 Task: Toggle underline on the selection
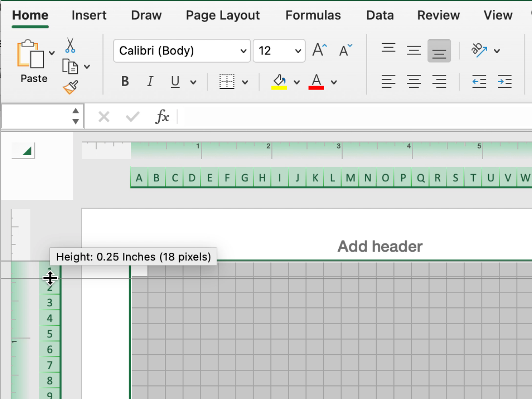click(175, 82)
